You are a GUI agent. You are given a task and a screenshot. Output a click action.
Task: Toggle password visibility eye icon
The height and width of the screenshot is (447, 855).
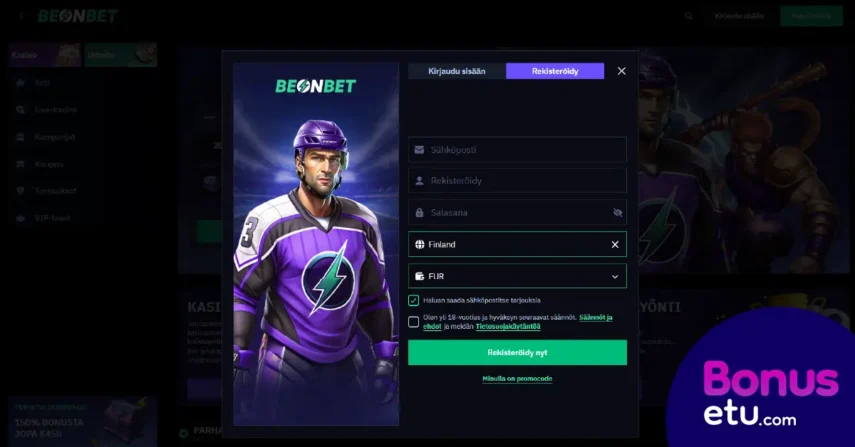click(x=617, y=213)
